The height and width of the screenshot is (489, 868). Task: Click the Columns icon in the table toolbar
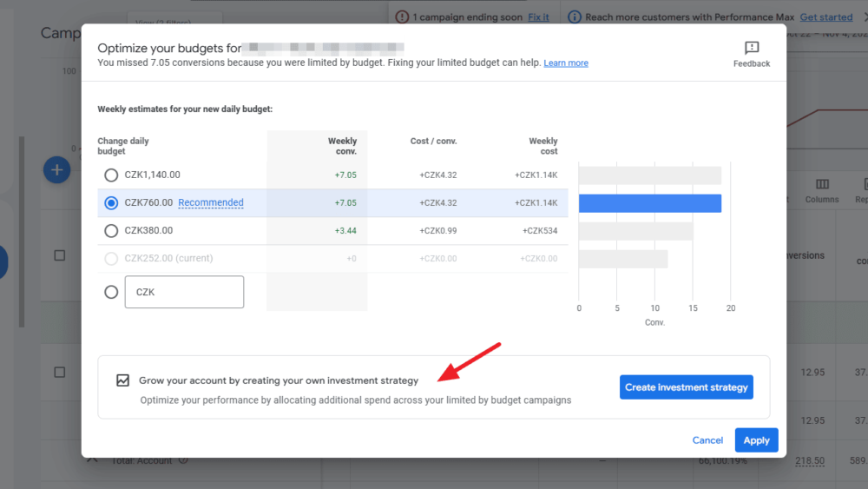click(x=821, y=185)
